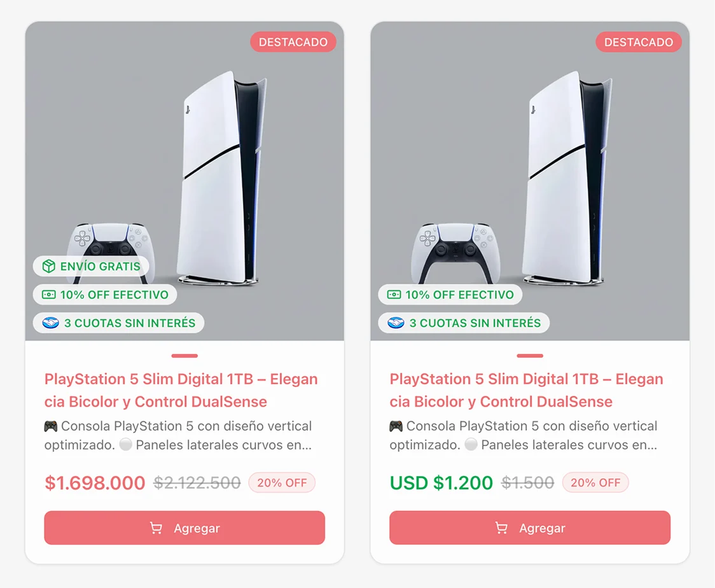
Task: Click the cash icon on the left card
Action: tap(49, 295)
